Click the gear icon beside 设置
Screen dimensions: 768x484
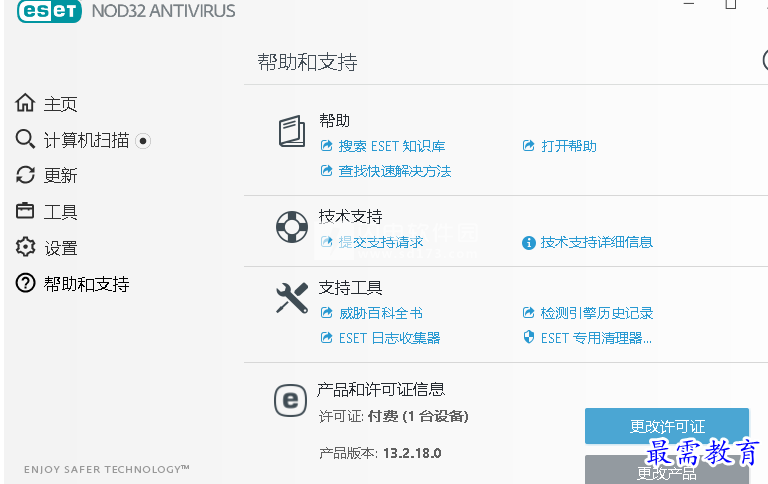pos(25,247)
